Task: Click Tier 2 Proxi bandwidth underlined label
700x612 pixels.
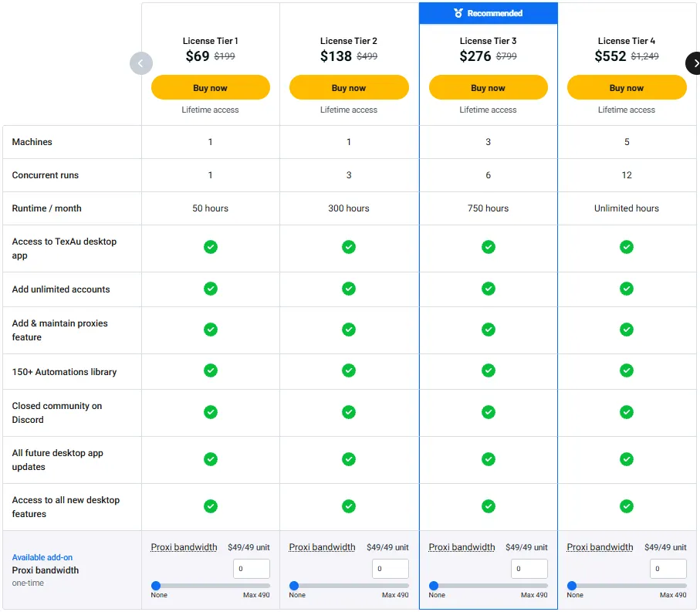Action: 322,547
